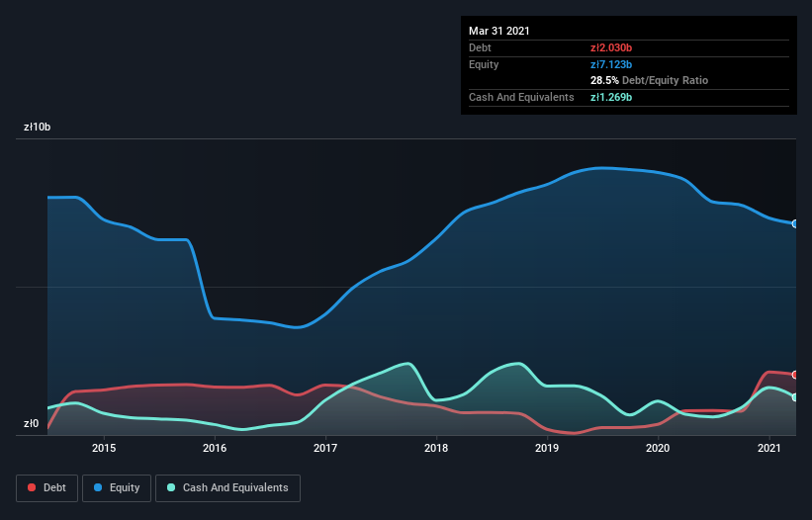Click the red Debt endpoint marker

tap(795, 375)
